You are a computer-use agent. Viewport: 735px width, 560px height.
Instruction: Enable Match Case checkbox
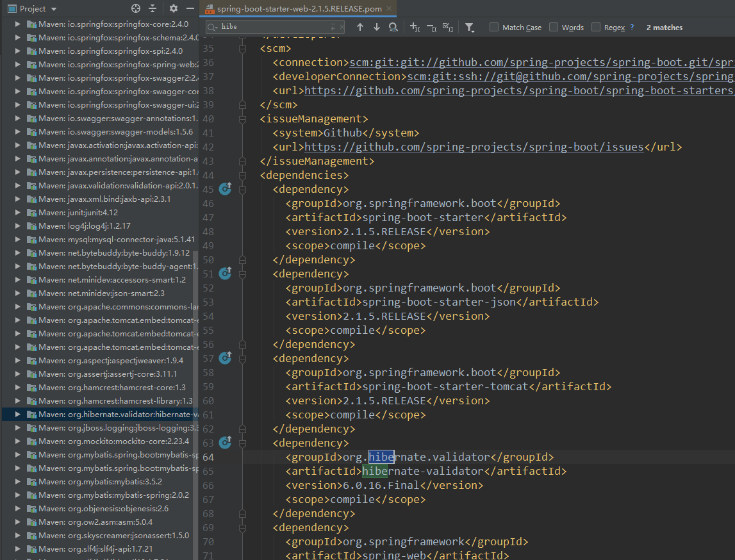click(494, 27)
